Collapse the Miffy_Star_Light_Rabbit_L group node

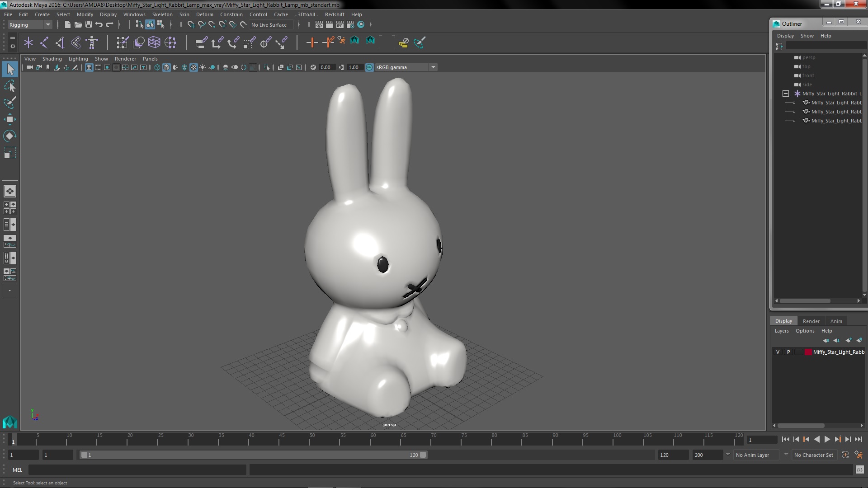click(x=786, y=94)
